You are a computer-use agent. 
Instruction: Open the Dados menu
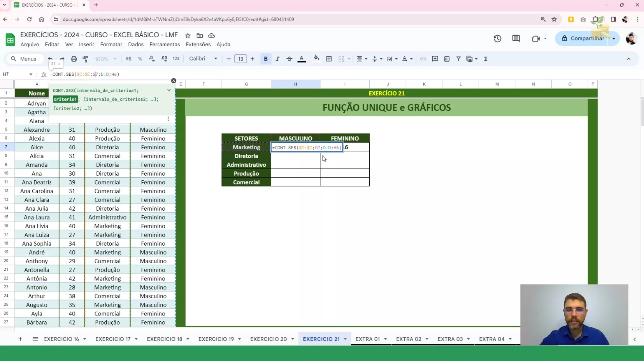pyautogui.click(x=136, y=45)
